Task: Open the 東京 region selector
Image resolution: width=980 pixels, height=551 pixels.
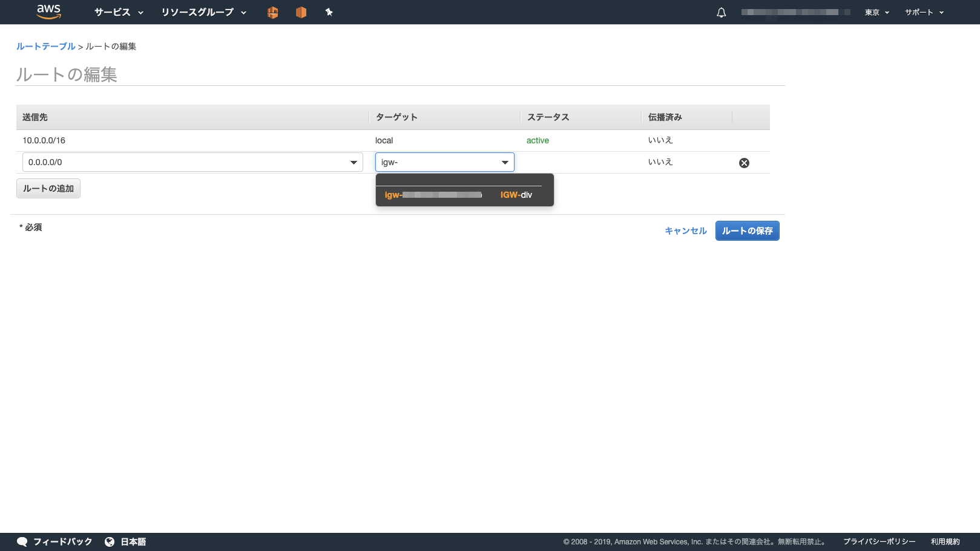Action: point(876,12)
